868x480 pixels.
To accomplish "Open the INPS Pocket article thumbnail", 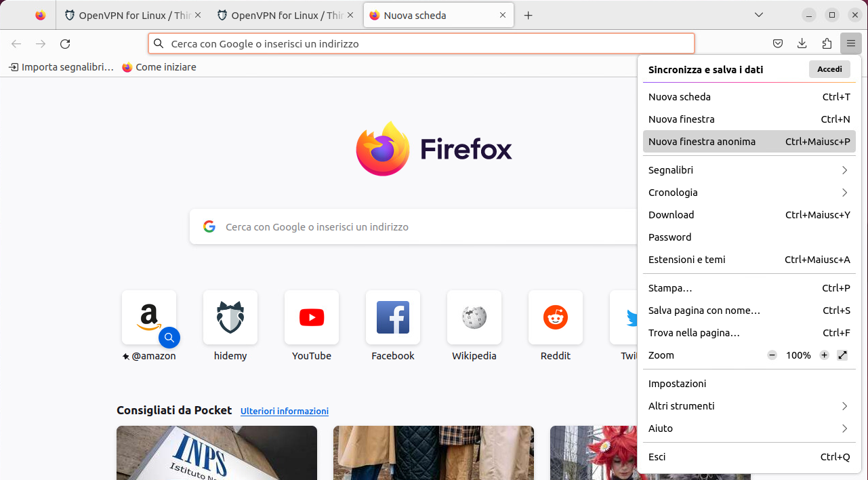I will pos(217,453).
